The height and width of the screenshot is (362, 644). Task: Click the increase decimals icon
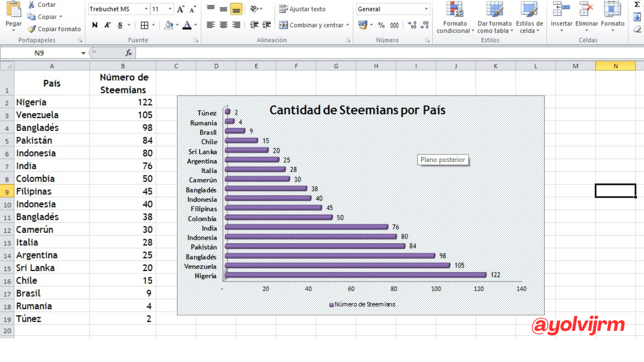412,25
